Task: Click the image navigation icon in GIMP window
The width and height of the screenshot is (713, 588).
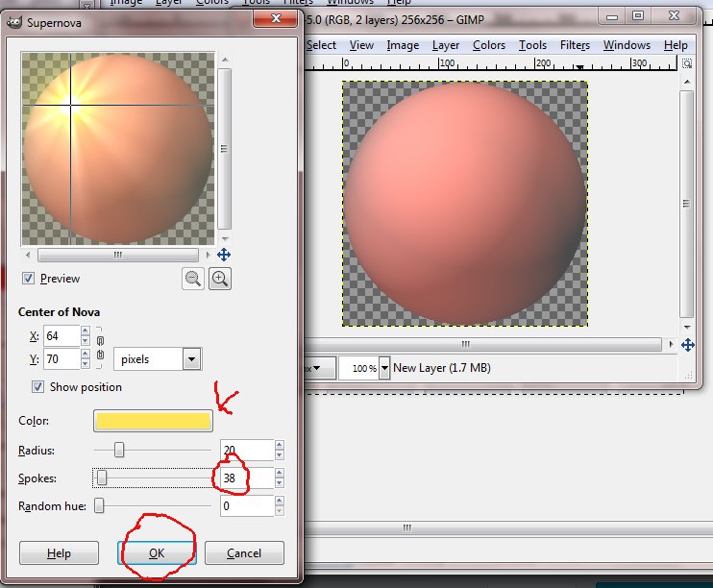Action: pos(687,345)
